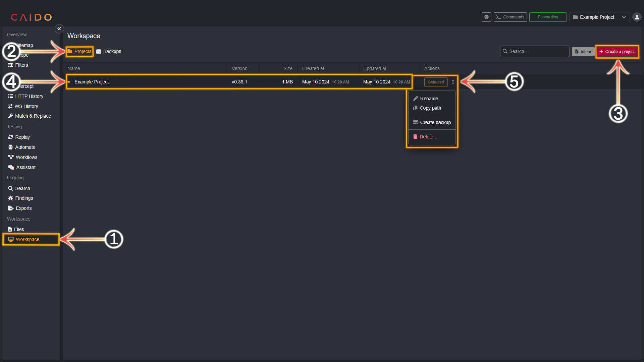
Task: Click the Selected button on Example Project
Action: [436, 82]
